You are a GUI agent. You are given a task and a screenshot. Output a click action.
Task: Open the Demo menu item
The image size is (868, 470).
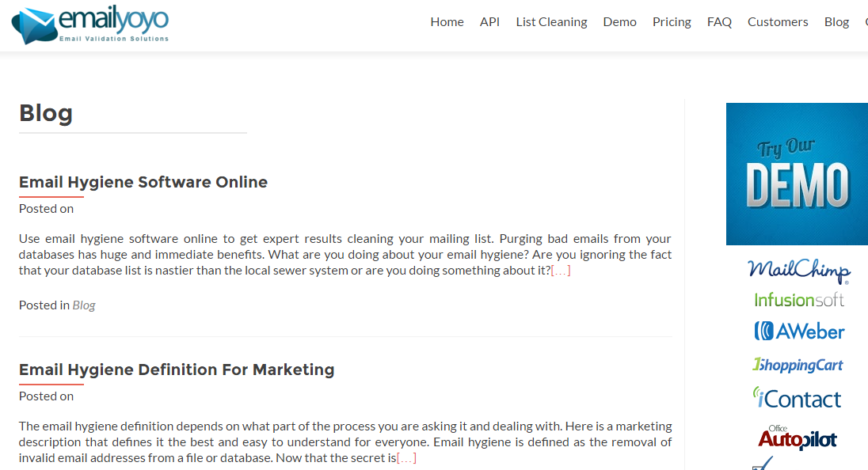pos(619,22)
